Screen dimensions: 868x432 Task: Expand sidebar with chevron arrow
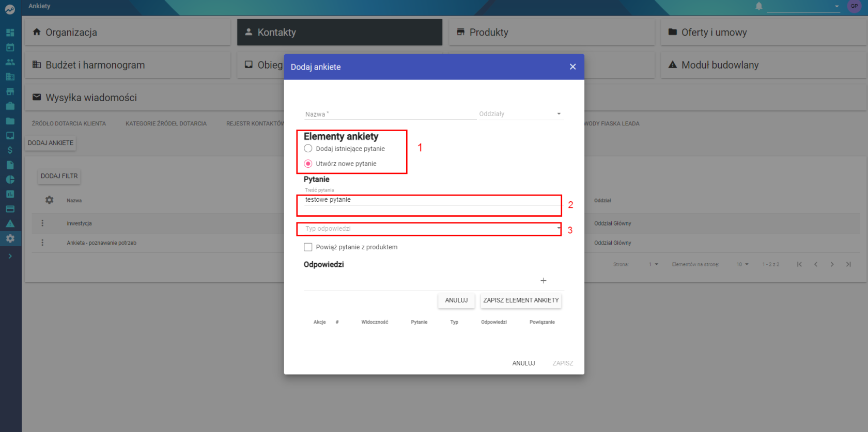pyautogui.click(x=10, y=256)
